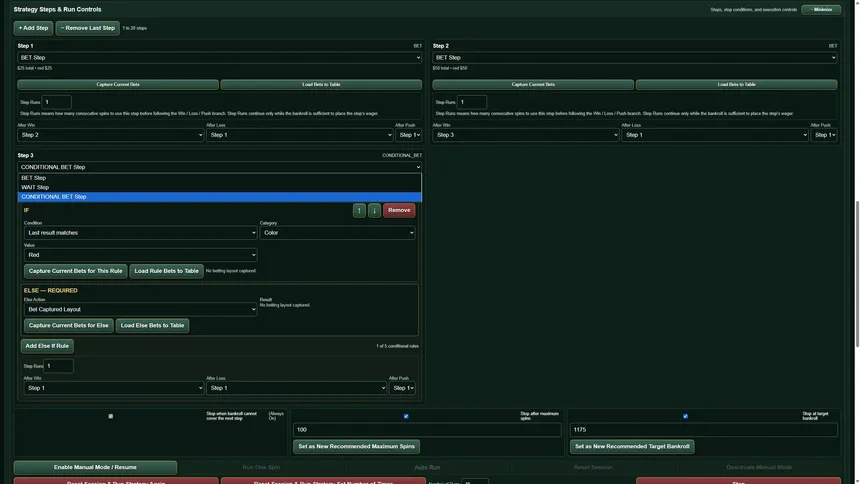
Task: Load Bets to Table for Step 1
Action: (321, 85)
